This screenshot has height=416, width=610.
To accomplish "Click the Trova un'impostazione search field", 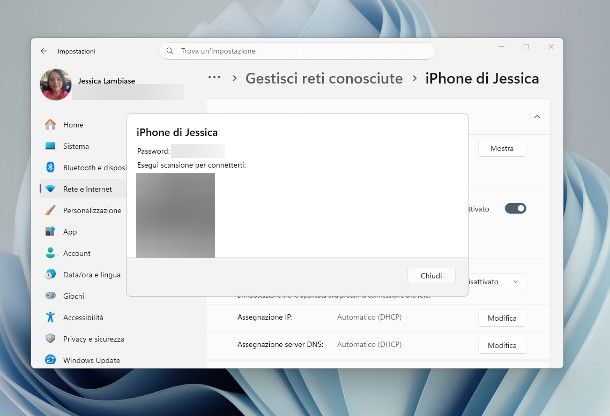I will (x=297, y=51).
